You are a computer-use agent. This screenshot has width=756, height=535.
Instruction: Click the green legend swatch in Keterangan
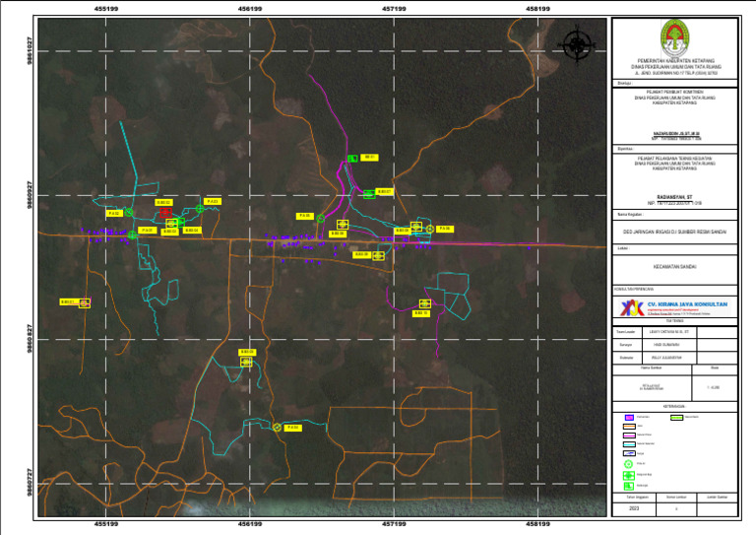click(677, 419)
